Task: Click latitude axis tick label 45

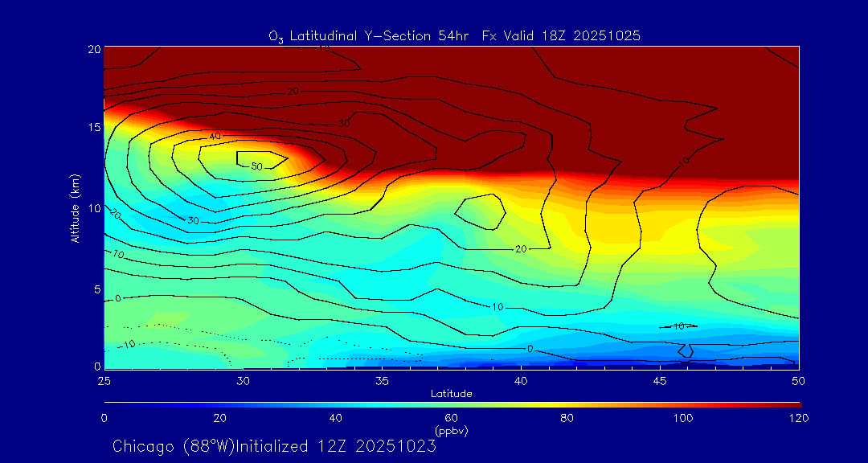Action: click(x=660, y=381)
